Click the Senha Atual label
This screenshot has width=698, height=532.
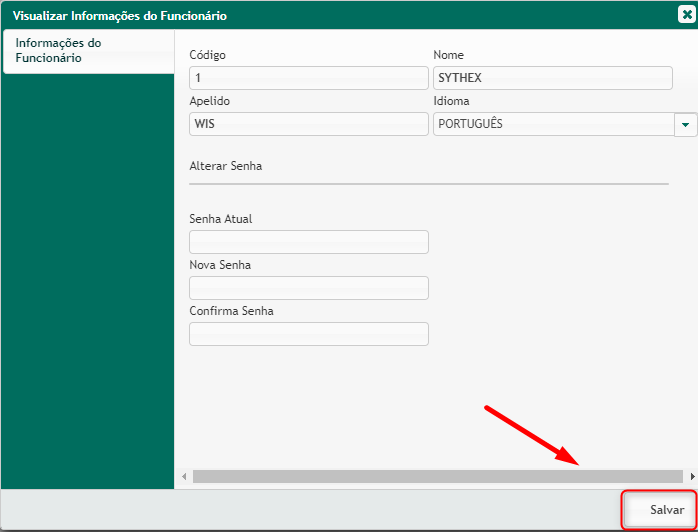(221, 219)
